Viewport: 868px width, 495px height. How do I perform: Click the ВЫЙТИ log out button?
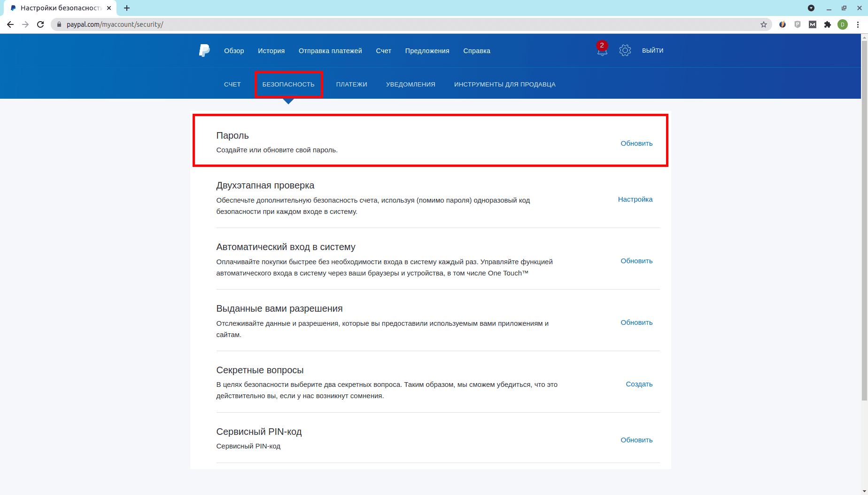[652, 50]
